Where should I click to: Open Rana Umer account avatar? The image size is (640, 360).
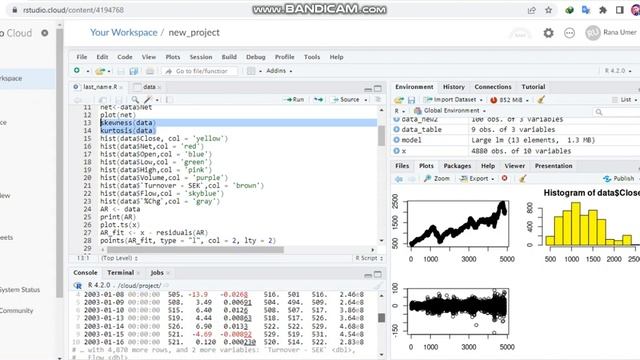click(593, 33)
